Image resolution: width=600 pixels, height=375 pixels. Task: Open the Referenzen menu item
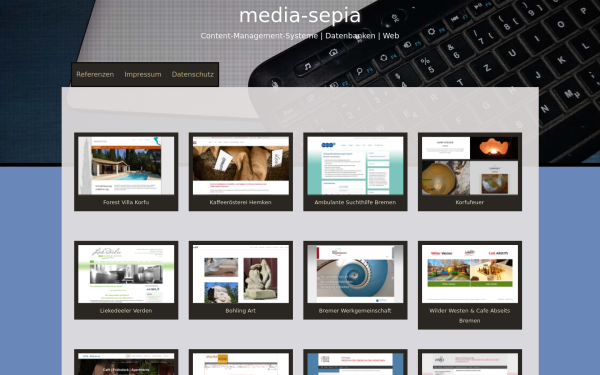pyautogui.click(x=95, y=74)
